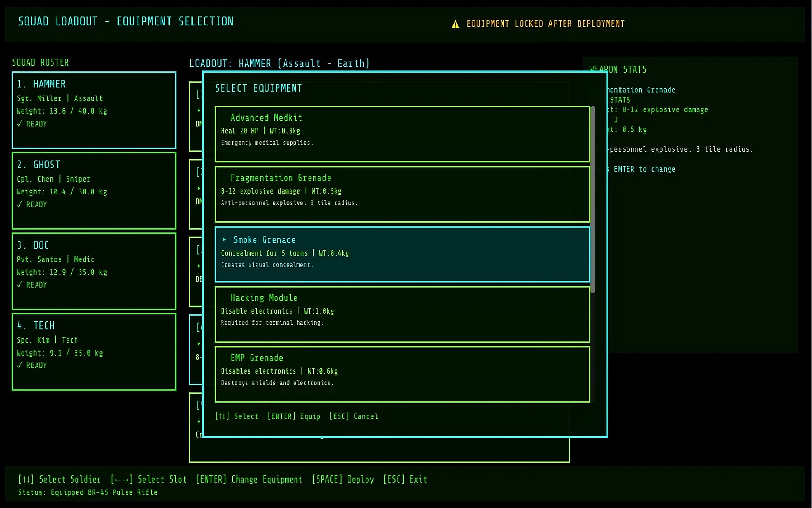
Task: Click the equipment list scrollbar thumb
Action: click(593, 199)
